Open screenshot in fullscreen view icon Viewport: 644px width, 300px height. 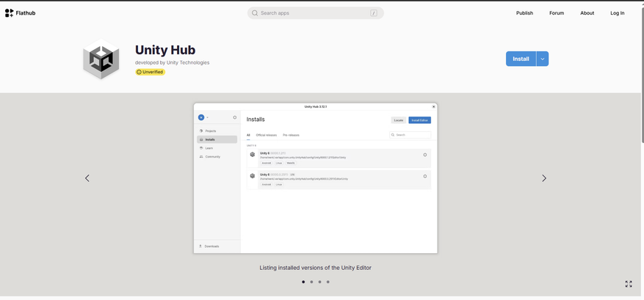pos(629,284)
